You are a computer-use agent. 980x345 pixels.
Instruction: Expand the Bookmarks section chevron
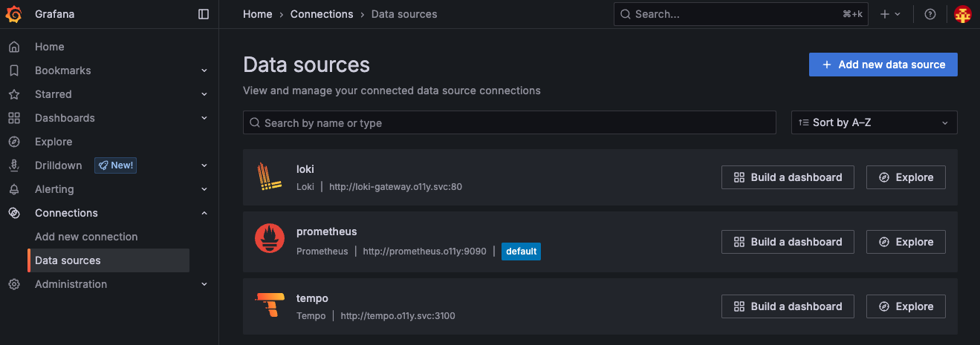(x=204, y=70)
